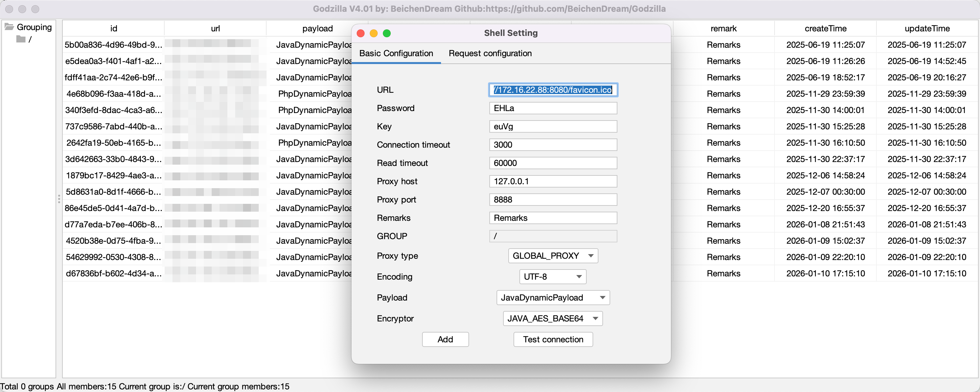Grab the sidebar splitter handle dots

click(x=59, y=199)
